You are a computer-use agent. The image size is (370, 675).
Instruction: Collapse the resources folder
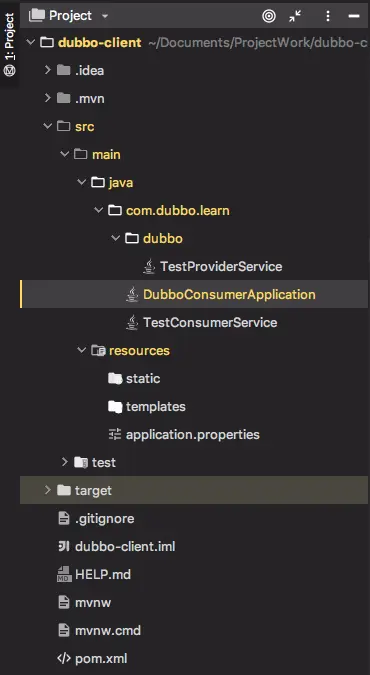coord(81,350)
